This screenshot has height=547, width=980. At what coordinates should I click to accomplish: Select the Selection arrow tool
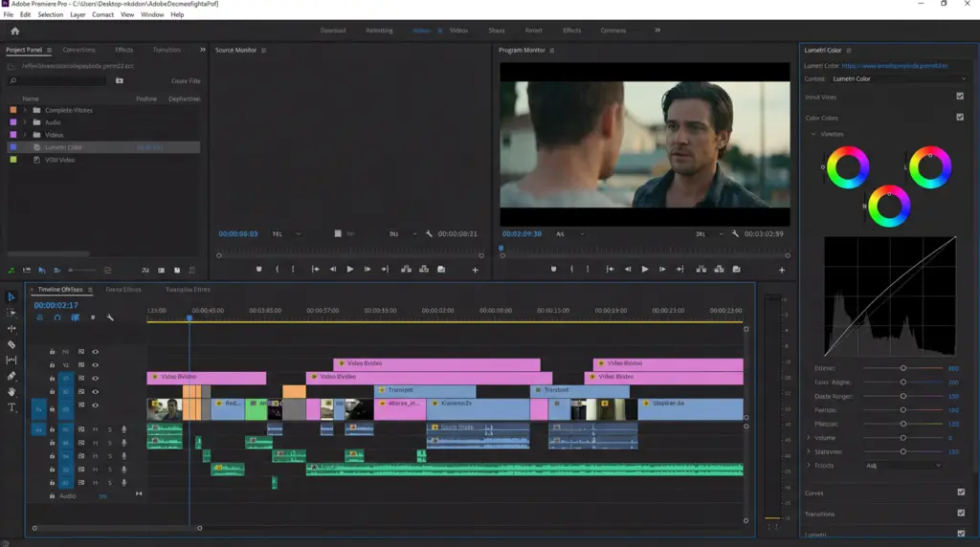pos(11,296)
